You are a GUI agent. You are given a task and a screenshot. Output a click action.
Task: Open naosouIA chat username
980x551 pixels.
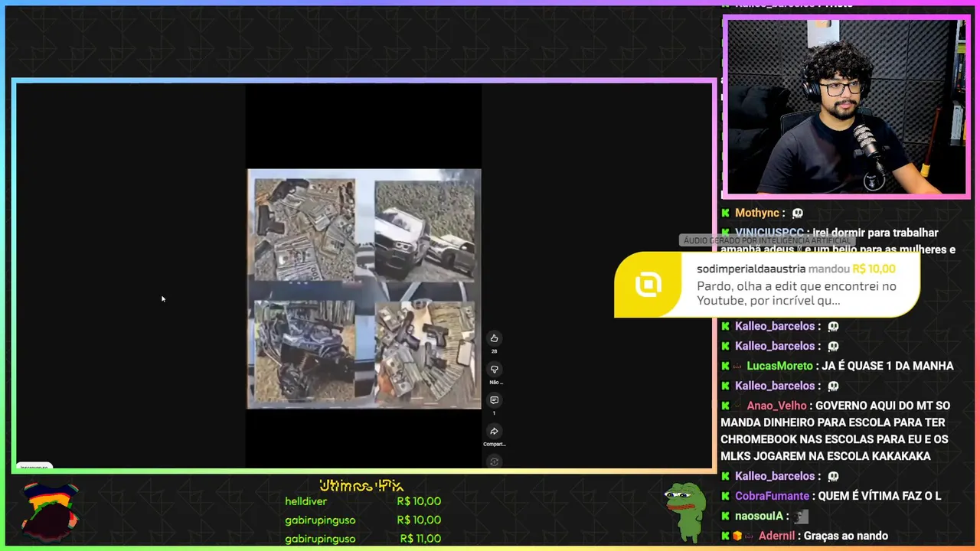pos(759,516)
